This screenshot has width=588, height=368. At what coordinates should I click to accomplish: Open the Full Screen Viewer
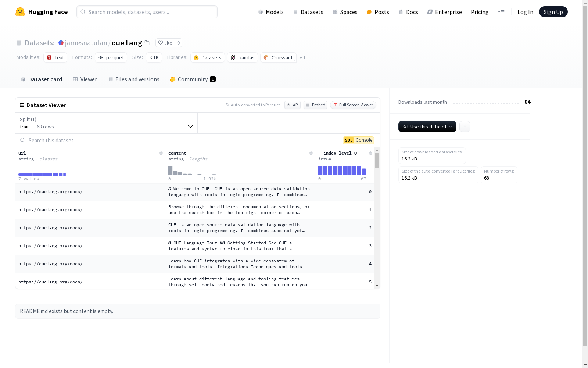353,105
